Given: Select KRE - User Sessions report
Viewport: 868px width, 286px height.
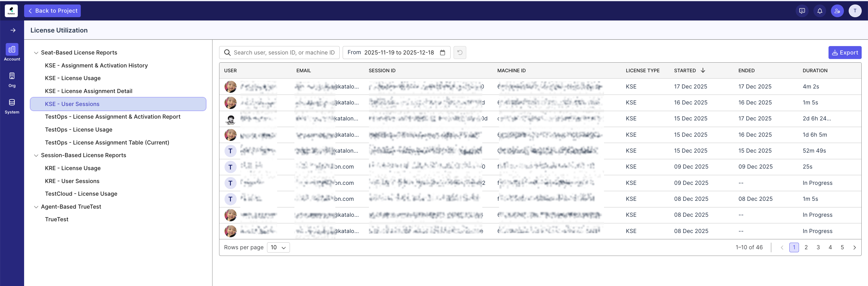Looking at the screenshot, I should pyautogui.click(x=72, y=181).
